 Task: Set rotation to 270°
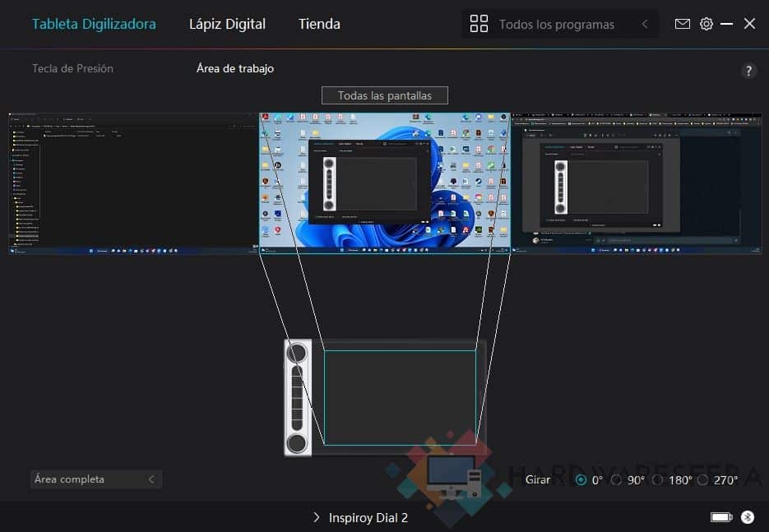tap(702, 480)
